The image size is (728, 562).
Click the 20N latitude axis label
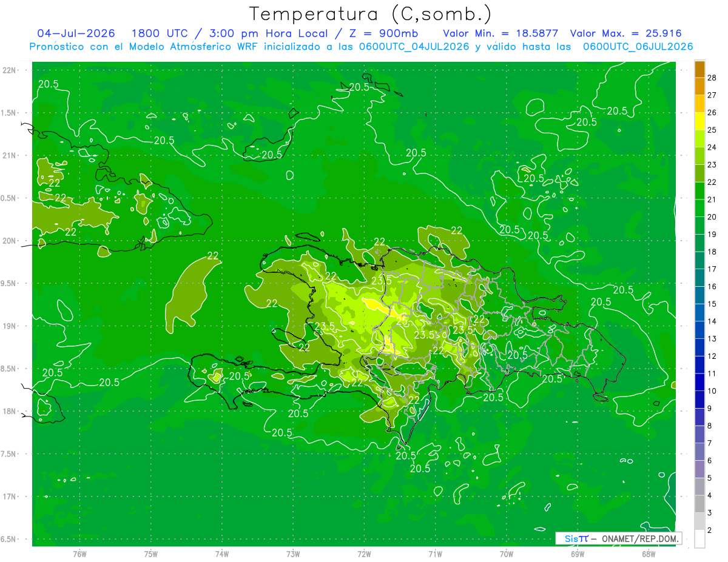pyautogui.click(x=9, y=241)
